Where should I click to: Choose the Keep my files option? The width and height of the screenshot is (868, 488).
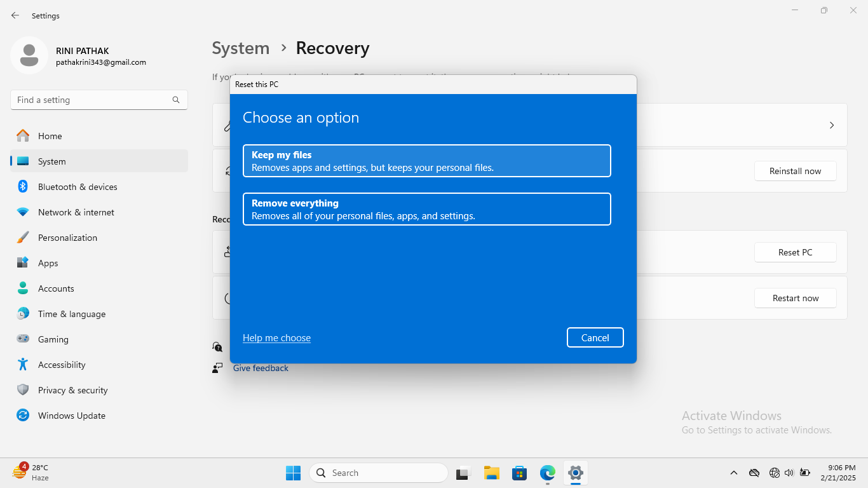pos(426,161)
